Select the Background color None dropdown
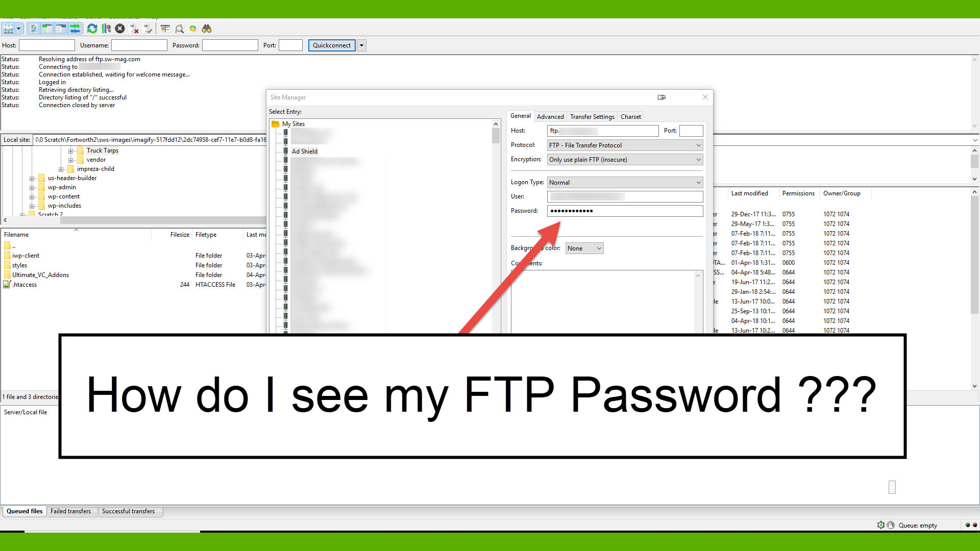The height and width of the screenshot is (551, 980). [x=583, y=247]
